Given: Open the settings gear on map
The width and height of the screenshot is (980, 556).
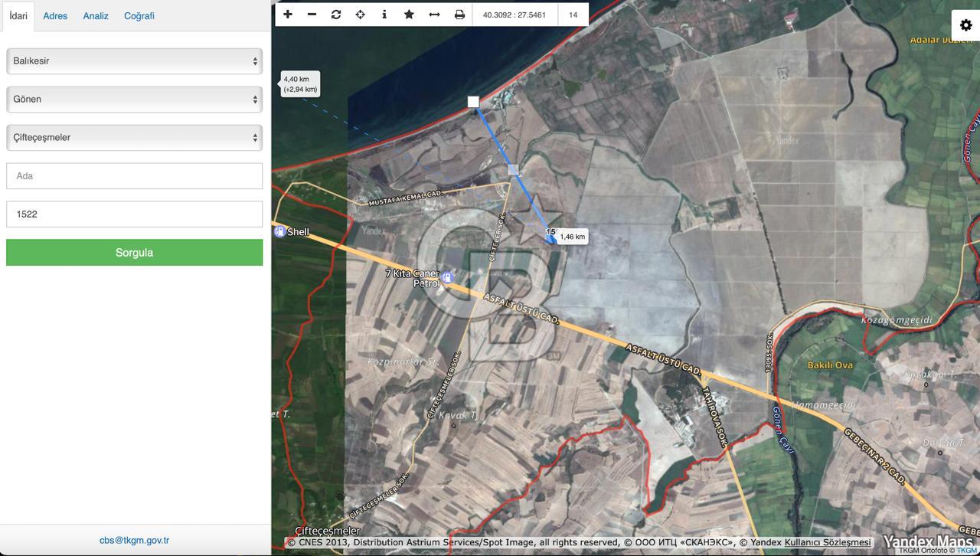Looking at the screenshot, I should pos(965,25).
